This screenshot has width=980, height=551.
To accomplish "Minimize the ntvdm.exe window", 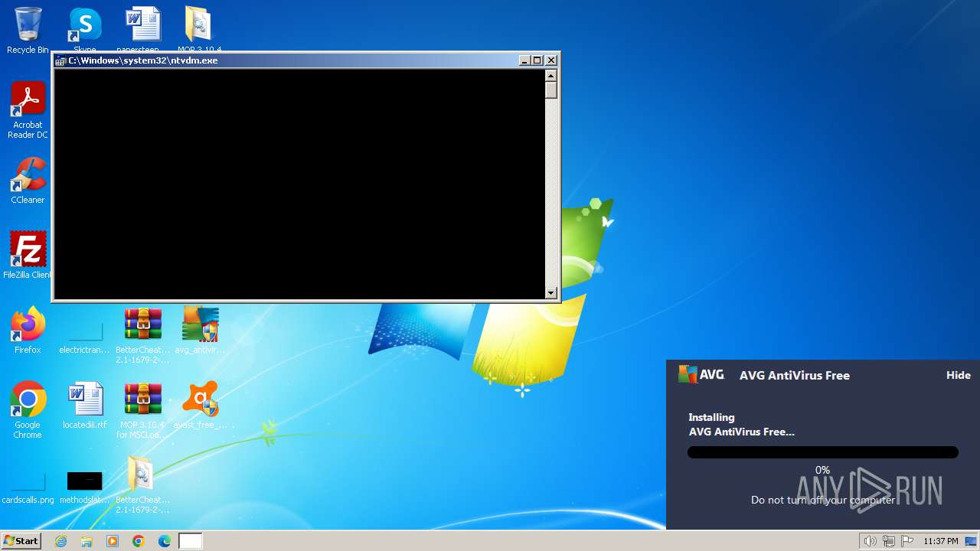I will 525,60.
